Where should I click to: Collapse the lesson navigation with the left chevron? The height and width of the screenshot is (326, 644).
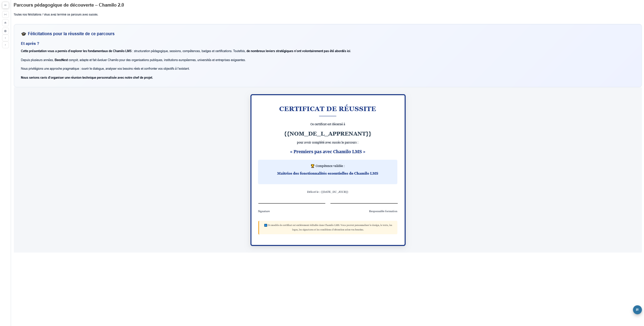(x=5, y=38)
